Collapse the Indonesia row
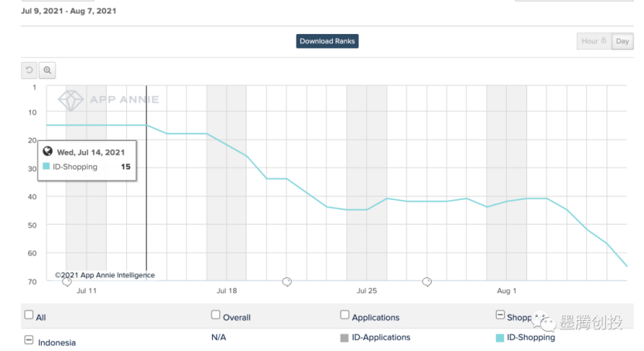The height and width of the screenshot is (351, 644). click(29, 340)
